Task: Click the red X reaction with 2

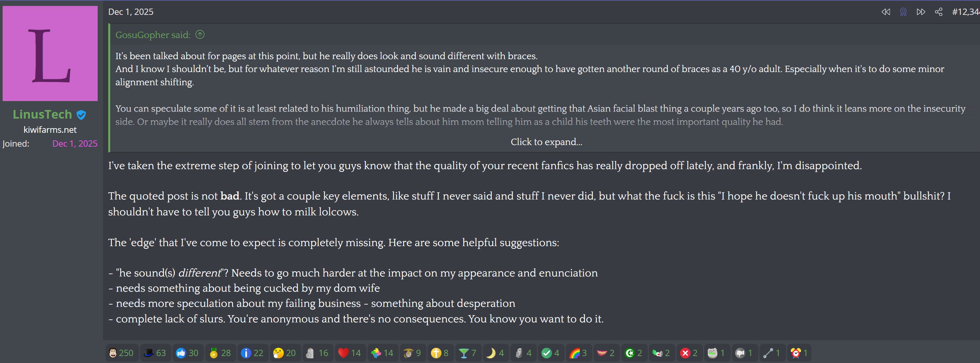Action: click(x=689, y=353)
